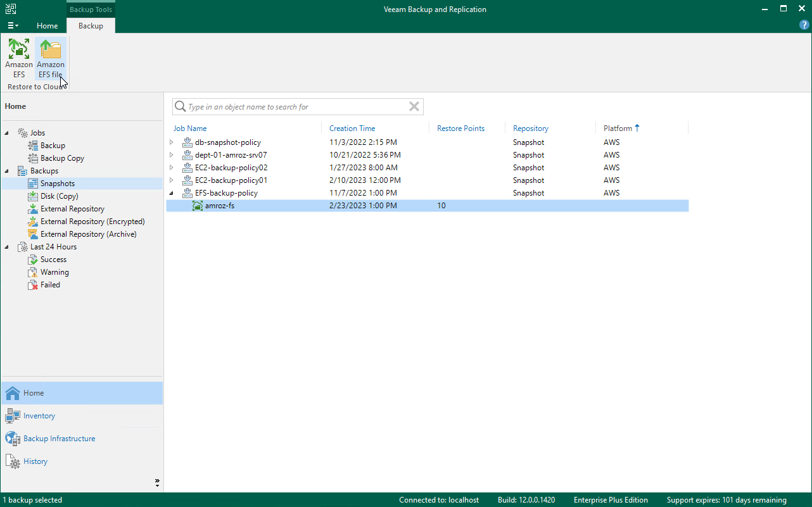Select the amroz-fs file system icon
812x507 pixels.
click(x=198, y=206)
